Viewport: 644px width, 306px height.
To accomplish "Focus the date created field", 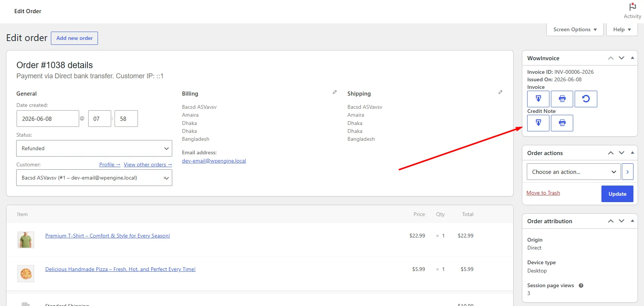I will (x=48, y=119).
